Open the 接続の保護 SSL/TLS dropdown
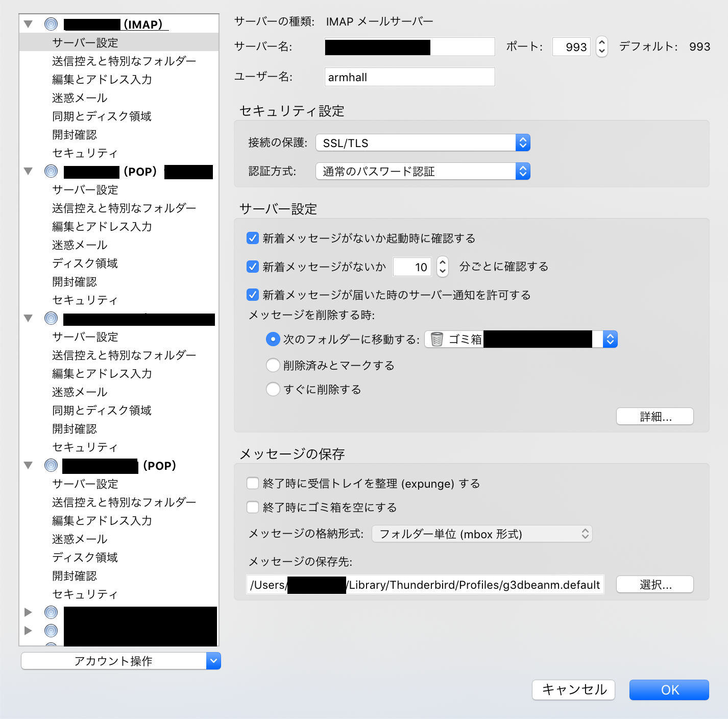Image resolution: width=728 pixels, height=719 pixels. coord(423,143)
